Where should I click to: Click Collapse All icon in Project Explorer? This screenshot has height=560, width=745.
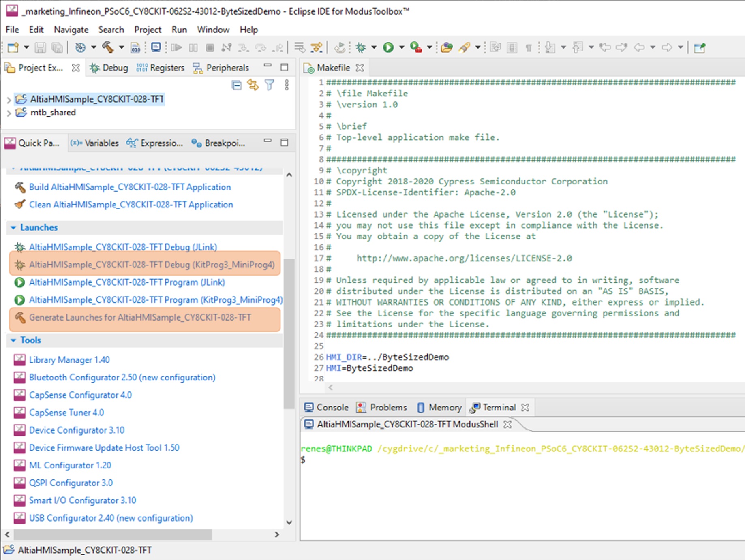click(x=237, y=85)
